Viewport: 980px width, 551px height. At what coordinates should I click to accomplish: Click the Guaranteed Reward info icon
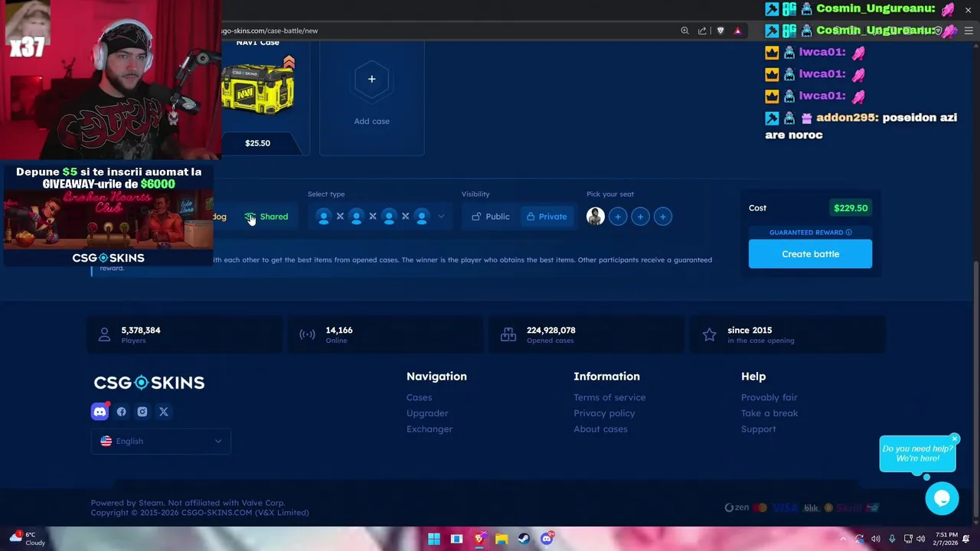(849, 232)
